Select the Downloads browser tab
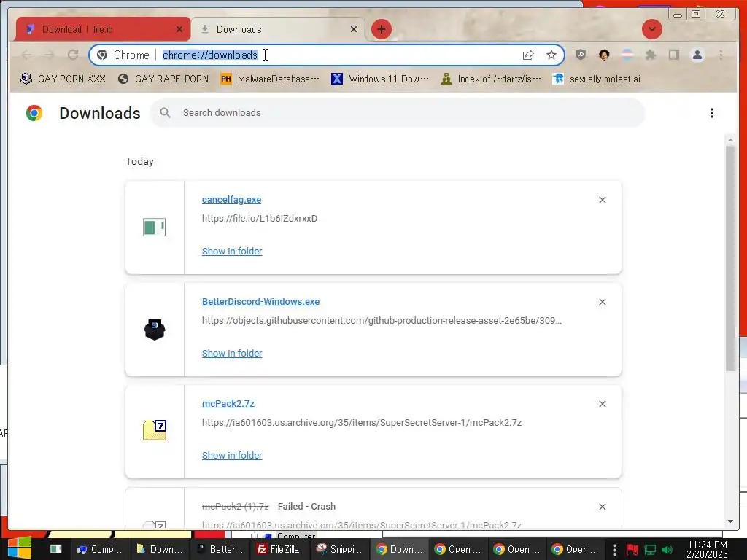Viewport: 747px width, 560px height. tap(278, 29)
